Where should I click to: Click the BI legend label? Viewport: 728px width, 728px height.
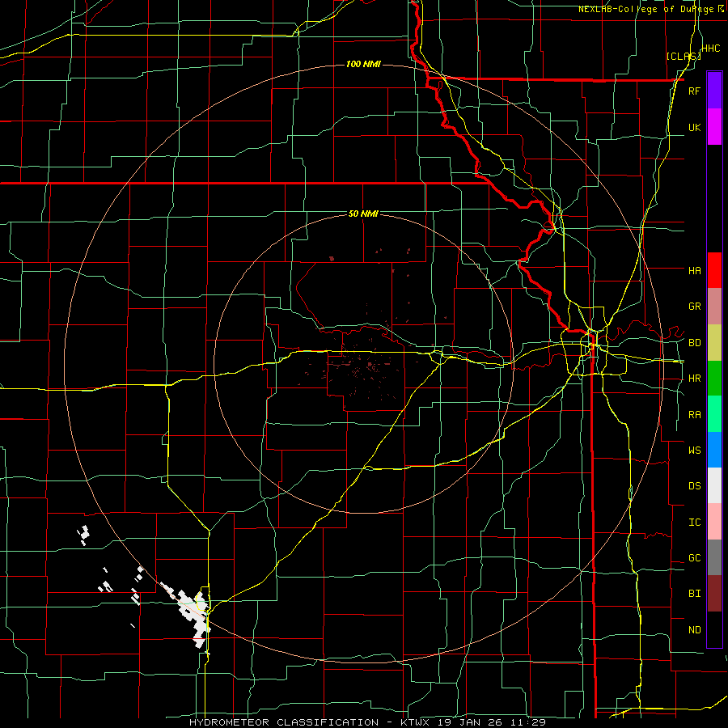coord(694,594)
